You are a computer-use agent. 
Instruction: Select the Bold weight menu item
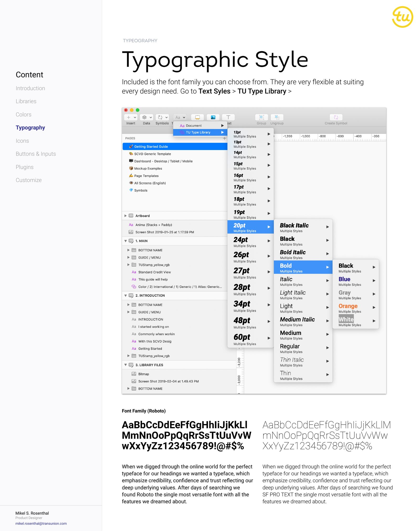(303, 267)
